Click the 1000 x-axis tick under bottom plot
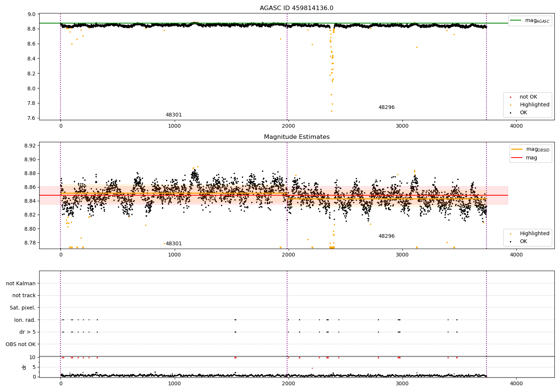Viewport: 560px width, 392px height. pos(174,383)
